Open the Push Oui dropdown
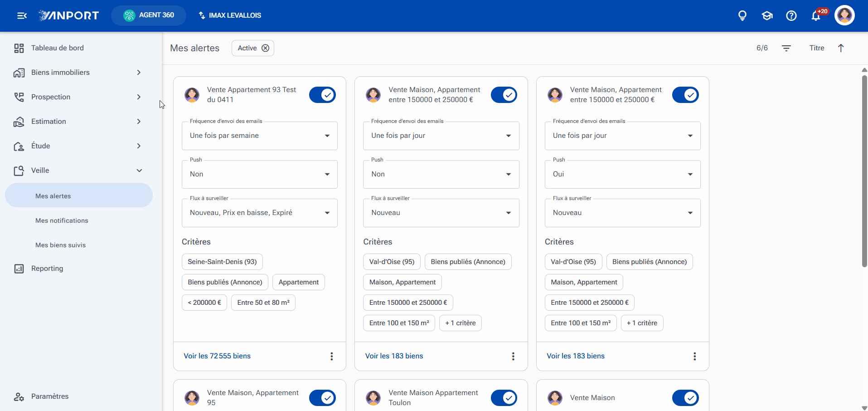 (x=623, y=174)
